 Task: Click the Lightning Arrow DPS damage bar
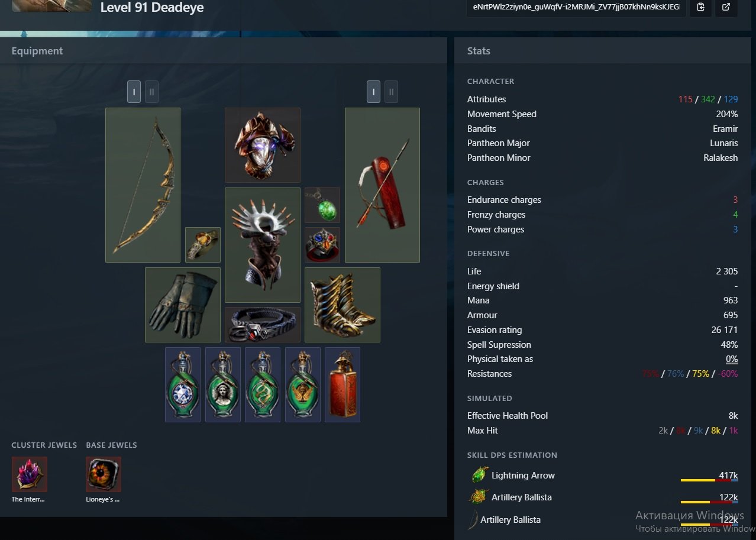coord(709,480)
